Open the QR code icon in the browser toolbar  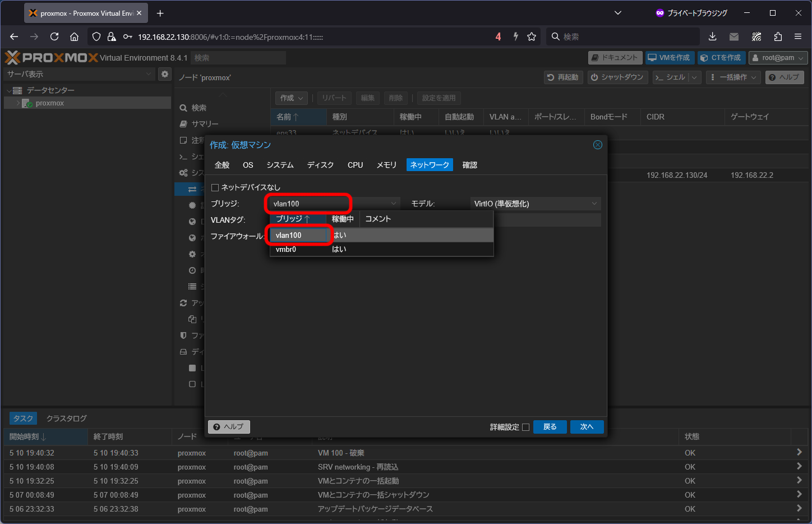click(756, 36)
